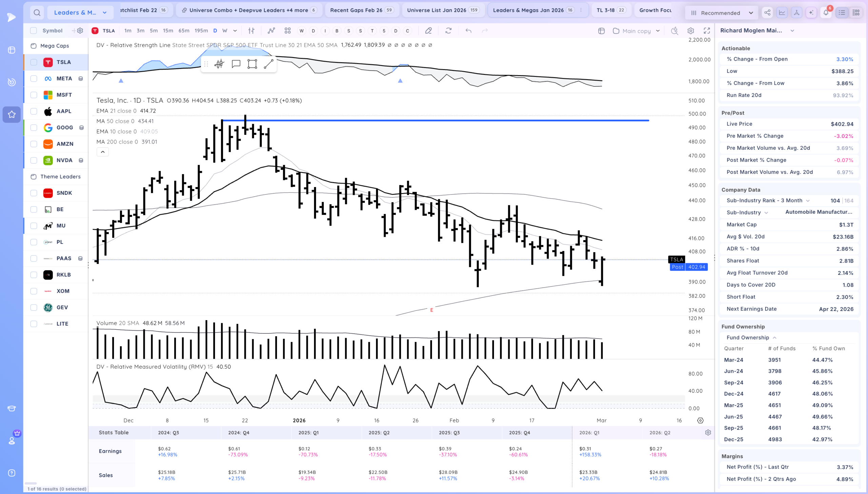This screenshot has height=494, width=868.
Task: Click the pencil draw icon in toolbar
Action: pyautogui.click(x=428, y=30)
